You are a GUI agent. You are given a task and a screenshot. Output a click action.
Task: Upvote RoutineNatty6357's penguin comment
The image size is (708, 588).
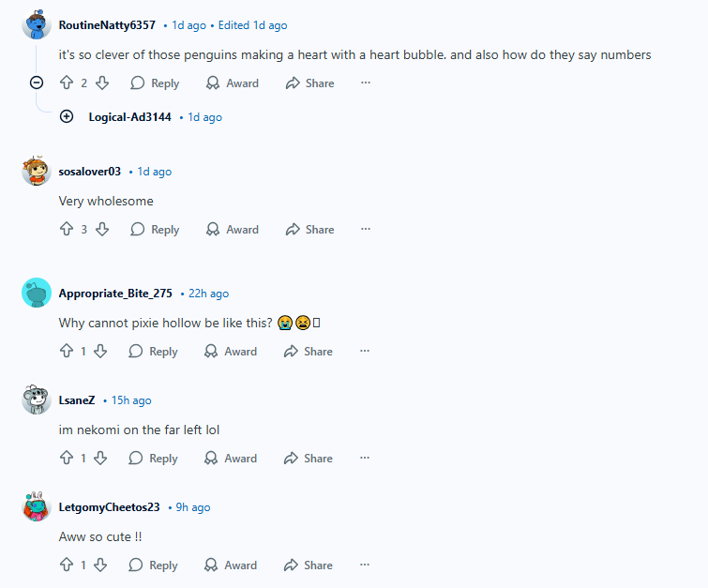(x=67, y=83)
